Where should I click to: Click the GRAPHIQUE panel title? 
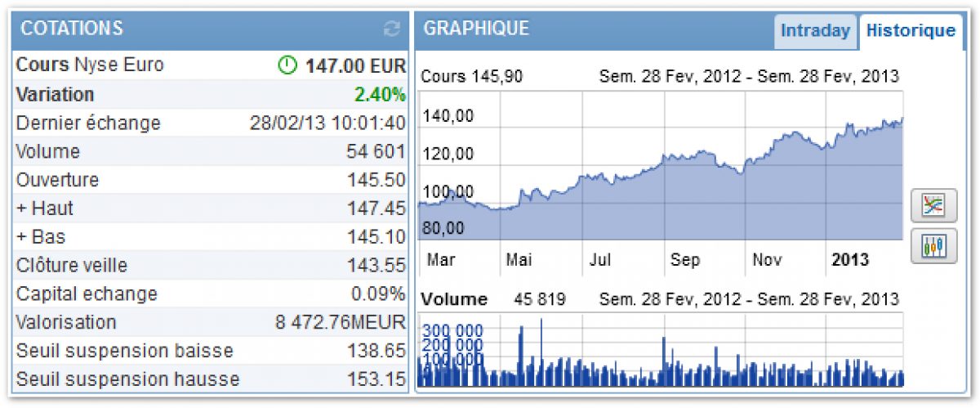pyautogui.click(x=476, y=29)
